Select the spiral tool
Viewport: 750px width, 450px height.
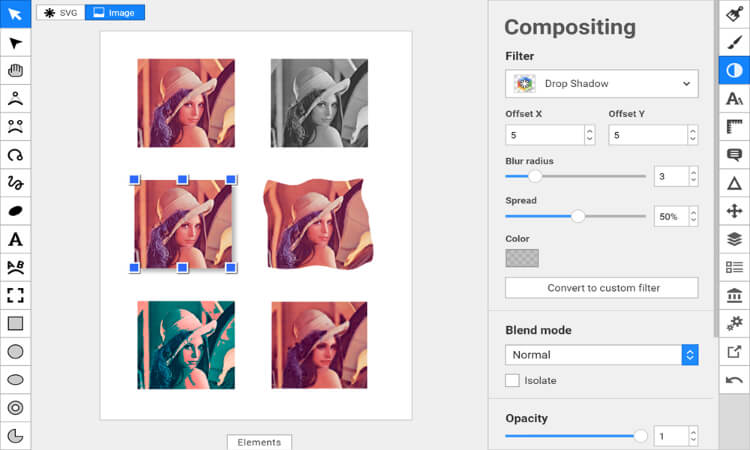click(x=15, y=155)
